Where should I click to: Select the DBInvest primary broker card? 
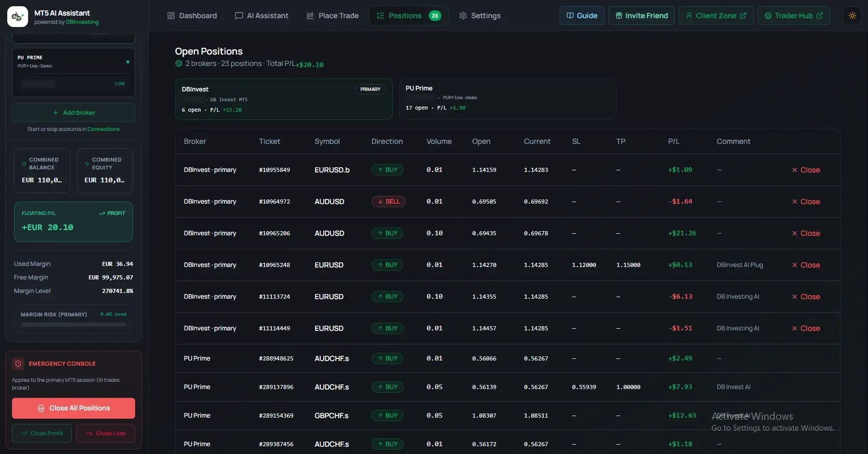284,99
